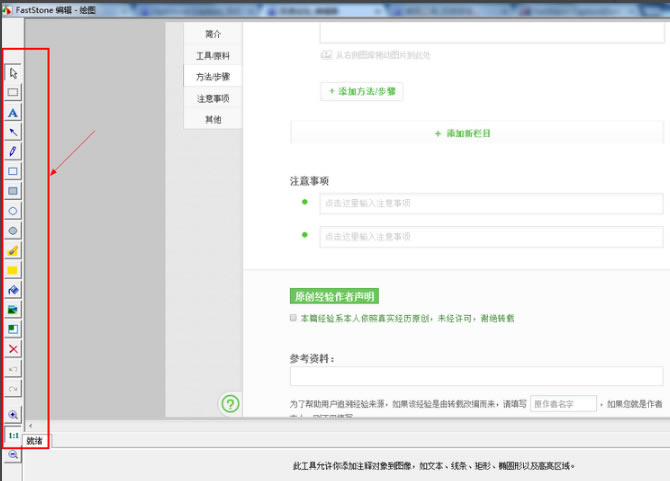Click the red X delete icon
Screen dimensions: 670x481
coord(13,349)
